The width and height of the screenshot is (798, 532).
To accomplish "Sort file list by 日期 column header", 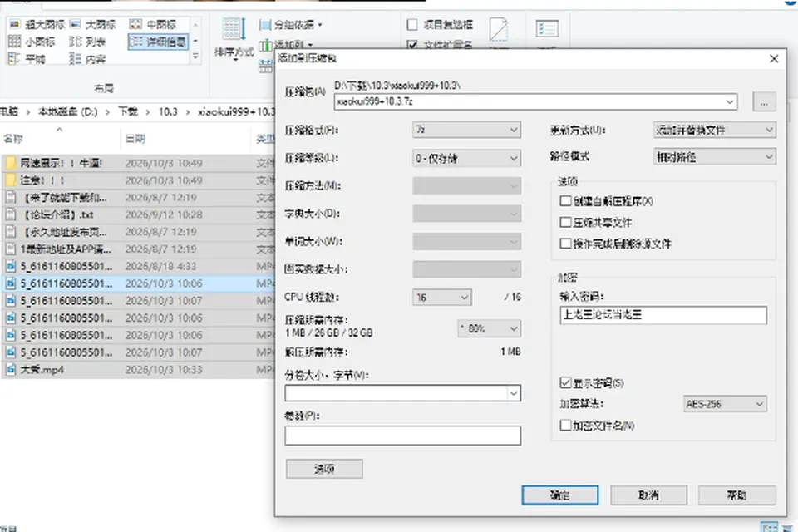I will pos(135,139).
